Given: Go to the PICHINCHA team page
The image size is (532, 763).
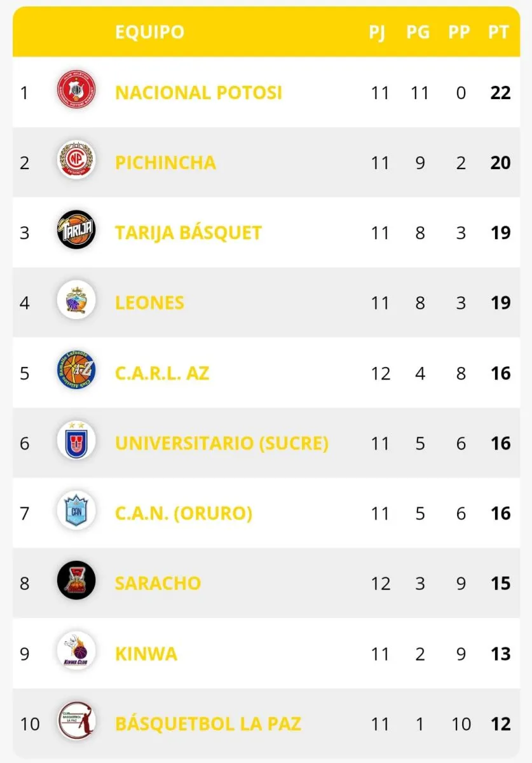Looking at the screenshot, I should (x=165, y=163).
